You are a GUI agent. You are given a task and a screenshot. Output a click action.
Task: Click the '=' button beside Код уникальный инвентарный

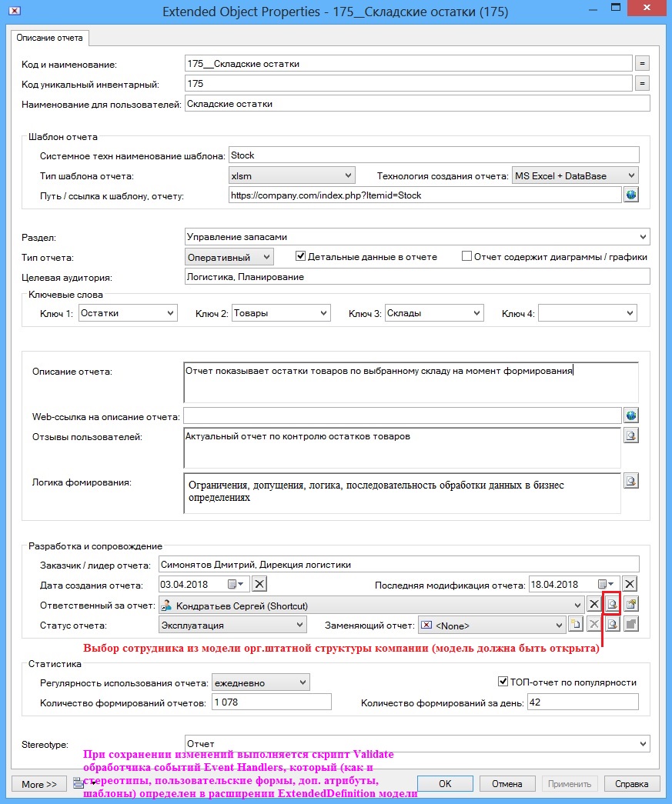[x=642, y=84]
